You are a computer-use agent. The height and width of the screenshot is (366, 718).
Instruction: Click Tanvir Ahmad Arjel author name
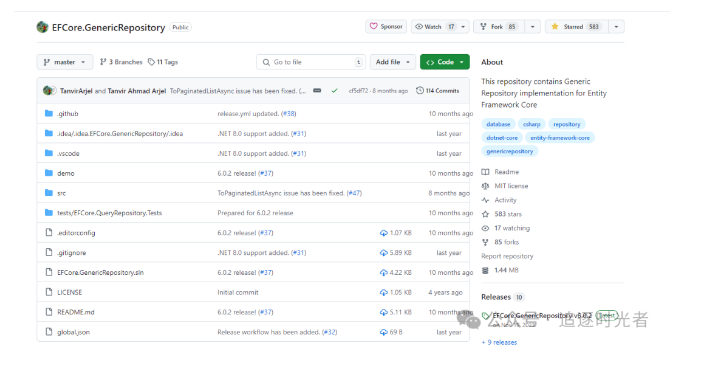(137, 91)
